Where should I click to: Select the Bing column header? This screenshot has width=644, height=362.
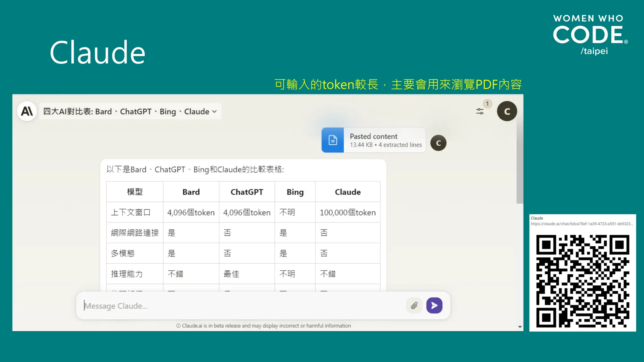[295, 192]
